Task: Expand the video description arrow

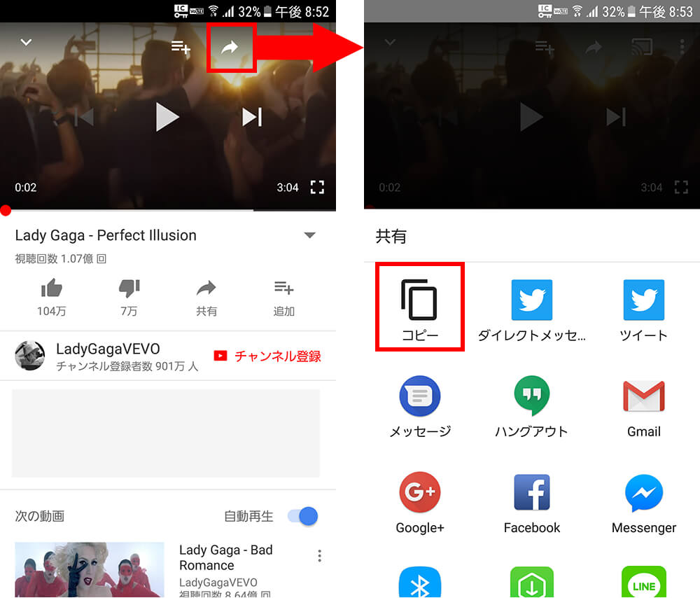Action: point(310,235)
